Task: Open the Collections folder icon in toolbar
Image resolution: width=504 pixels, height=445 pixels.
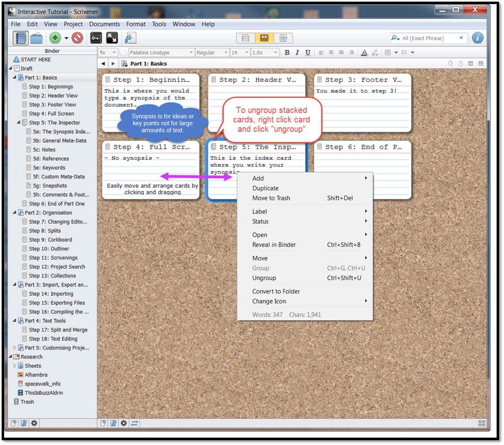Action: (36, 38)
